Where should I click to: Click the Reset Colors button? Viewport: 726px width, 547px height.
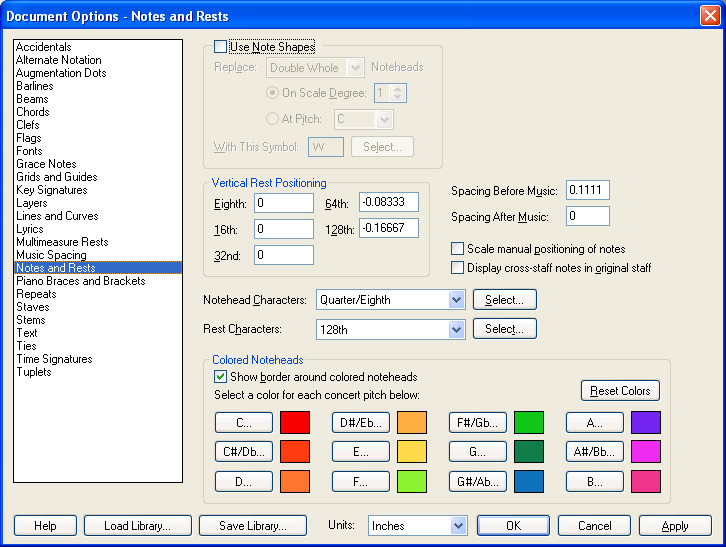click(620, 390)
